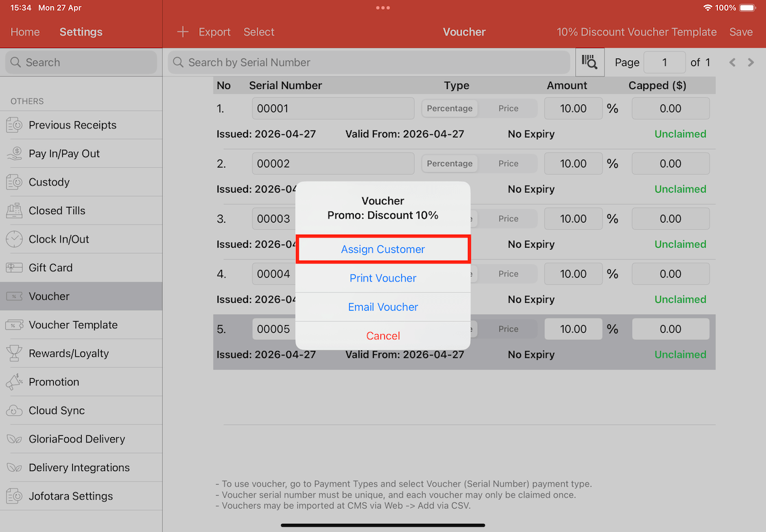This screenshot has height=532, width=766.
Task: Click the Clock In/Out clock icon
Action: click(14, 239)
